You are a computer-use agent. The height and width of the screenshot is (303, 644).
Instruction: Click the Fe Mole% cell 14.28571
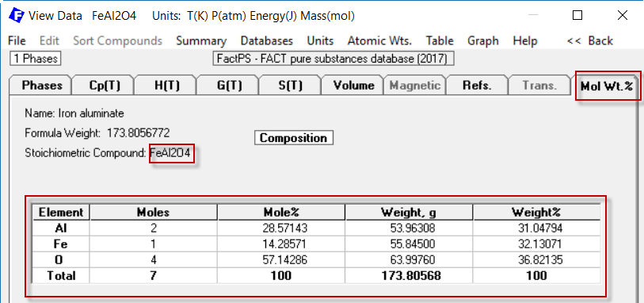[x=281, y=244]
